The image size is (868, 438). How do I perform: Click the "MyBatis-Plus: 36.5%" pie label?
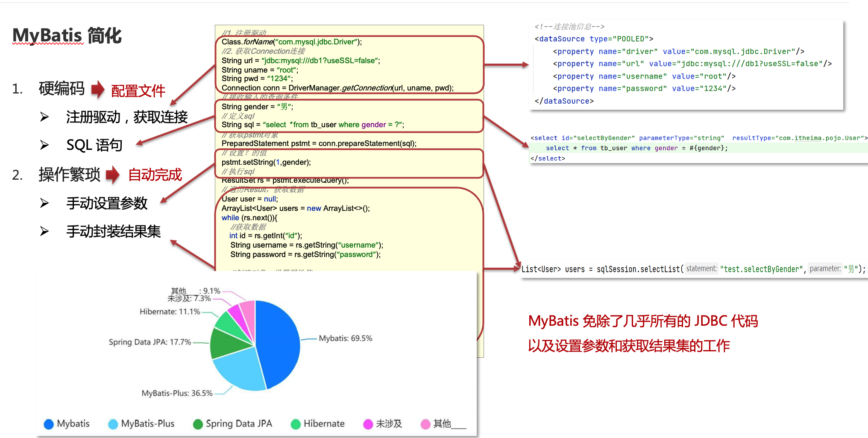[177, 393]
